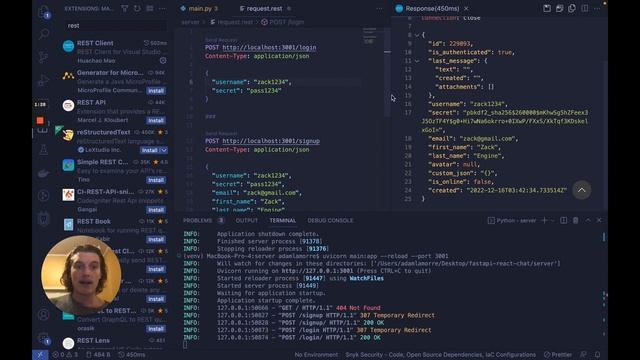Open Snyk Security status bar item
This screenshot has width=640, height=360.
click(440, 355)
